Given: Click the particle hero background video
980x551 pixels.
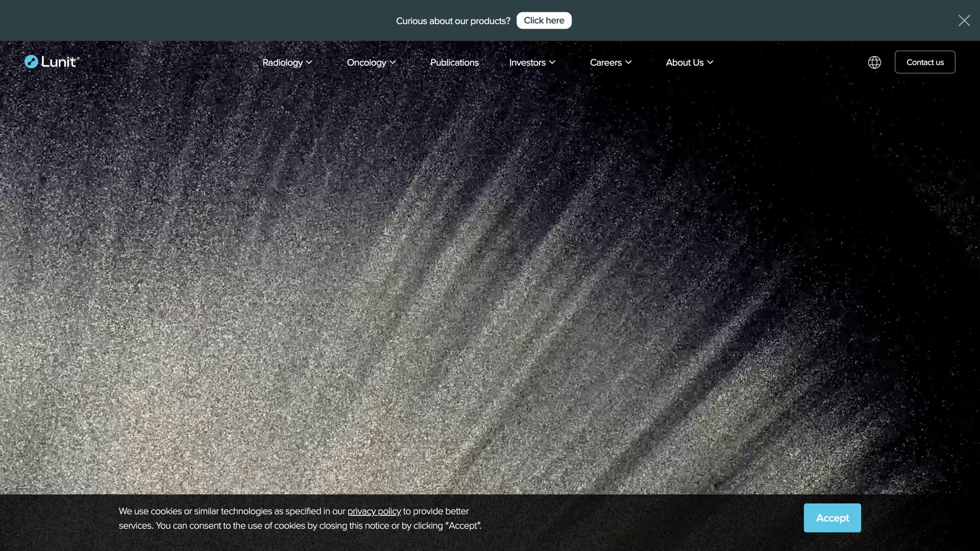Looking at the screenshot, I should [490, 286].
